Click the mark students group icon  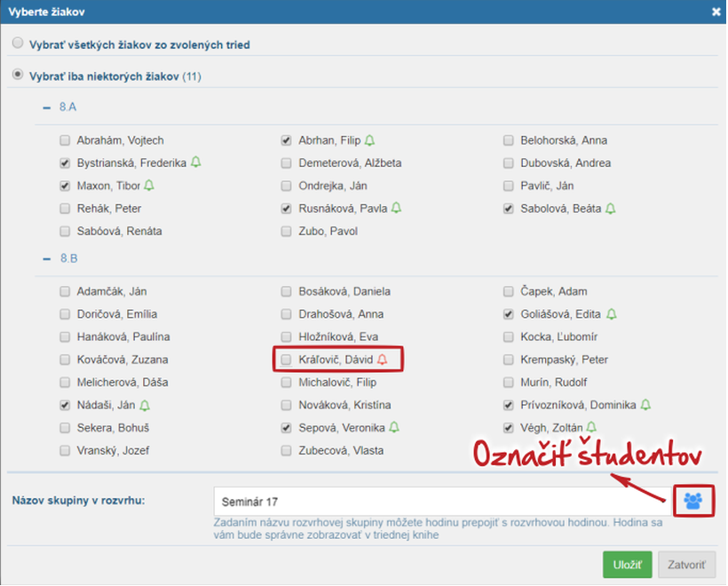pyautogui.click(x=693, y=502)
